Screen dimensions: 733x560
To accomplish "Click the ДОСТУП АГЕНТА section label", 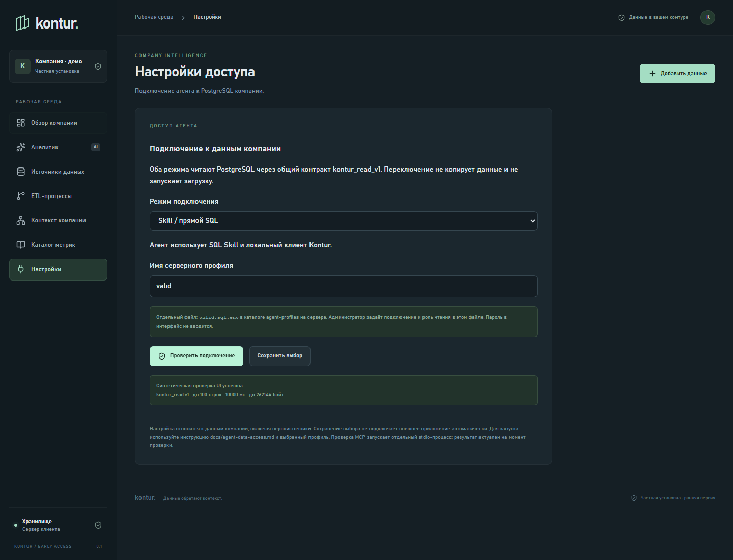I will (x=174, y=126).
